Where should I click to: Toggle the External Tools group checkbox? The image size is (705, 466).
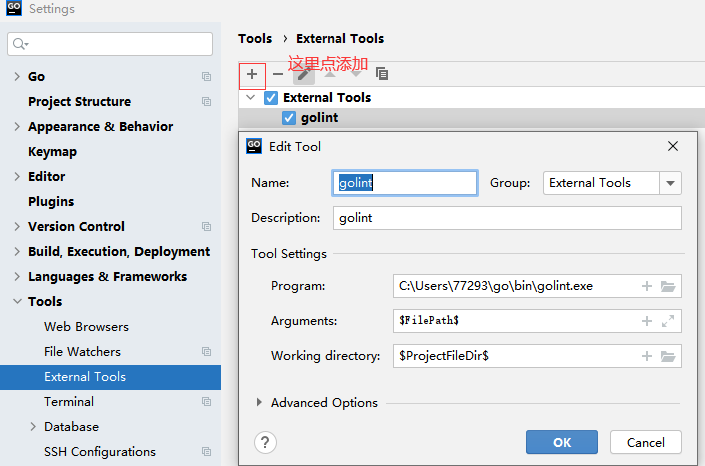pyautogui.click(x=271, y=98)
